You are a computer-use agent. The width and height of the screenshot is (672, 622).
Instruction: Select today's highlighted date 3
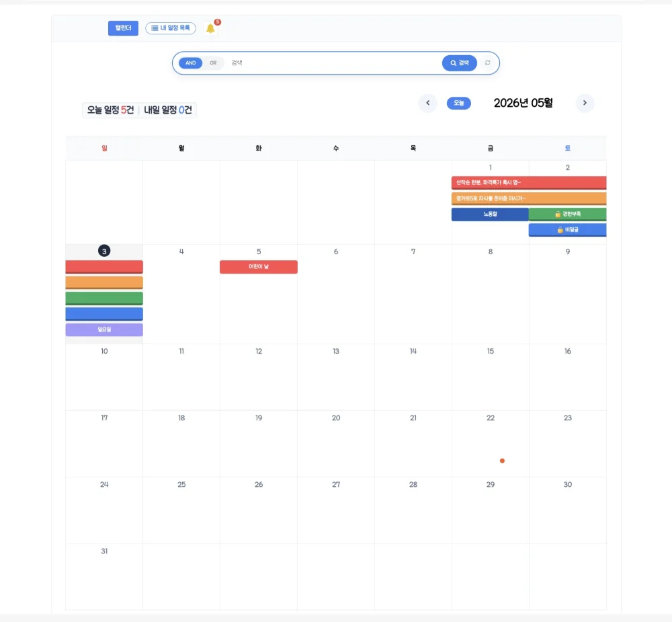click(104, 251)
